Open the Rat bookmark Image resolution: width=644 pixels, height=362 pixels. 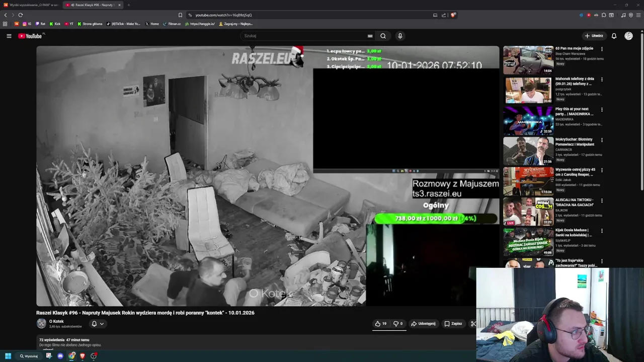pyautogui.click(x=40, y=24)
